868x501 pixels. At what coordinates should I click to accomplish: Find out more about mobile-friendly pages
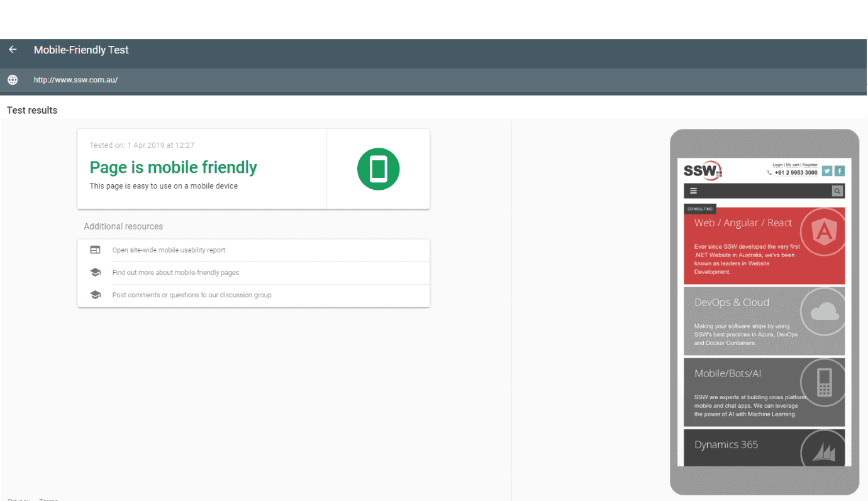pyautogui.click(x=175, y=273)
